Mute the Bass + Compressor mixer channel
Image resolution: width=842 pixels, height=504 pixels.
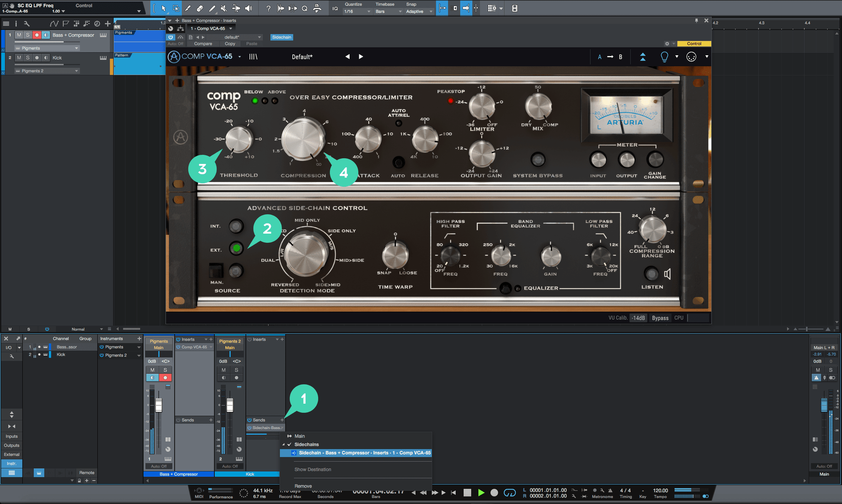pos(152,370)
